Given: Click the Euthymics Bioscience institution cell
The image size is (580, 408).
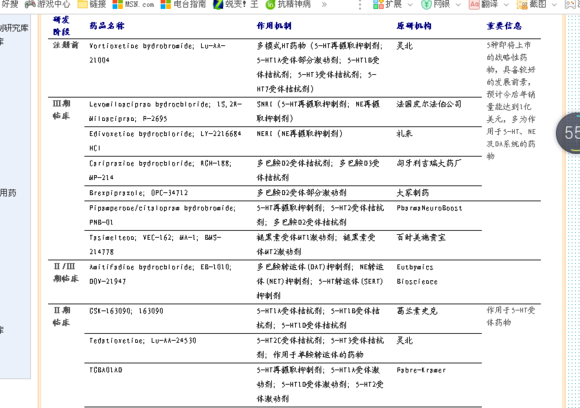Looking at the screenshot, I should [417, 274].
